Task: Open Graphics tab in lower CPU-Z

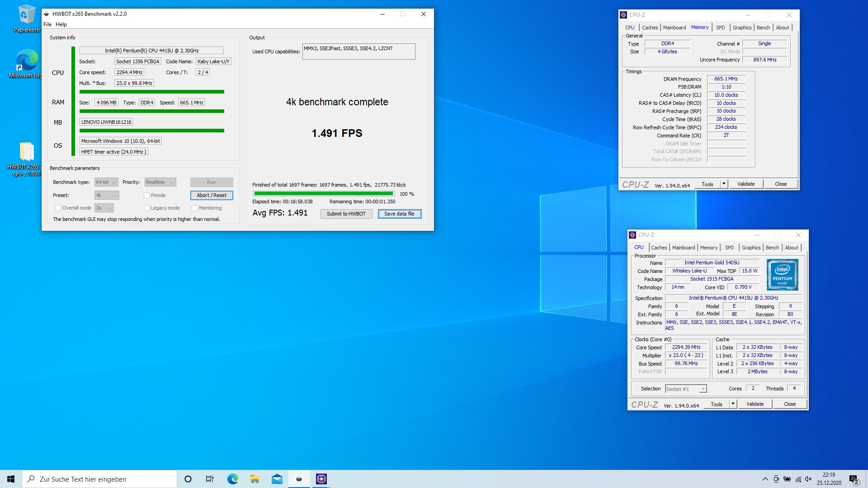Action: point(751,248)
